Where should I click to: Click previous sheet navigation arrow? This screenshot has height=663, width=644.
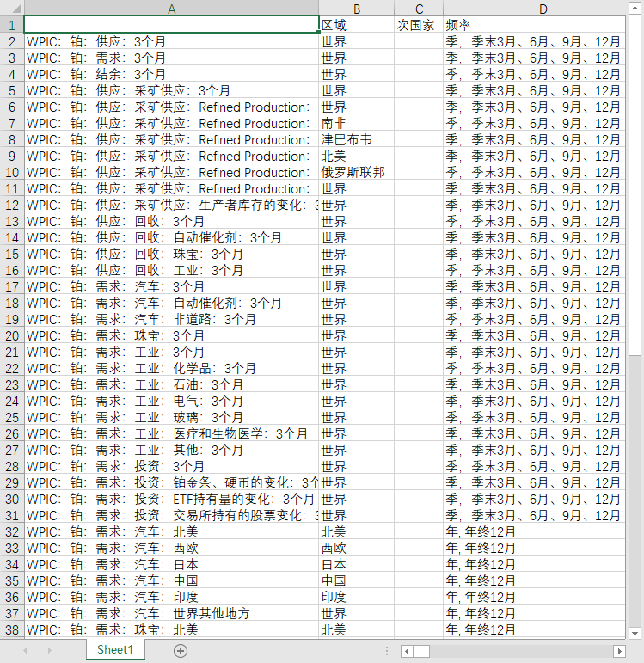tap(26, 651)
